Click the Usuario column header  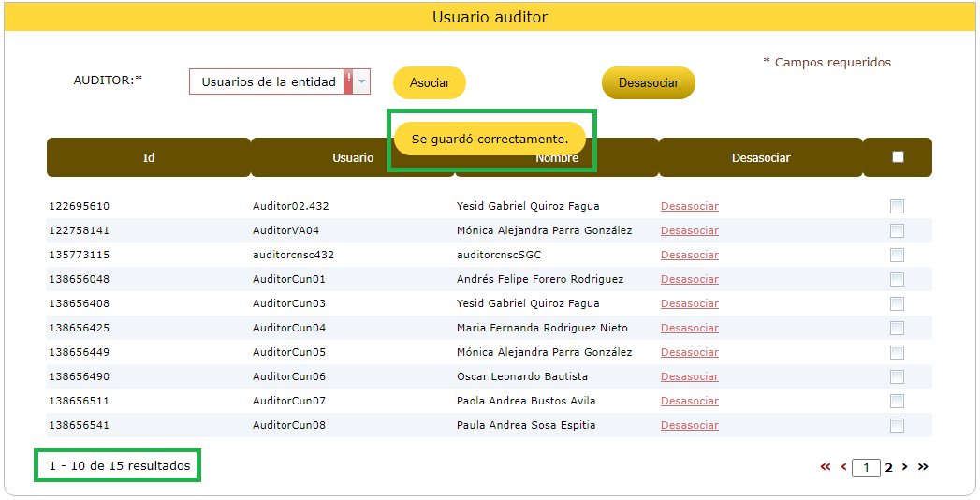pos(352,158)
